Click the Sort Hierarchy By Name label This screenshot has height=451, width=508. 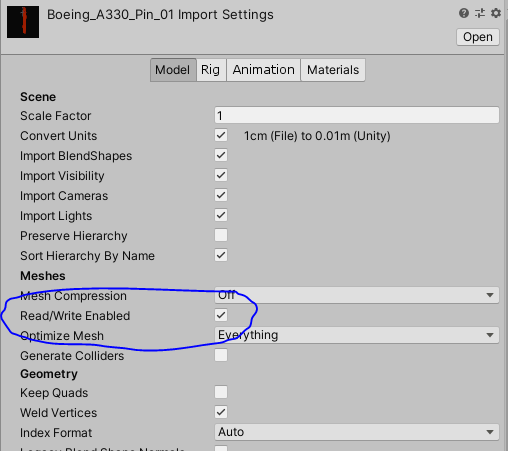pos(87,256)
